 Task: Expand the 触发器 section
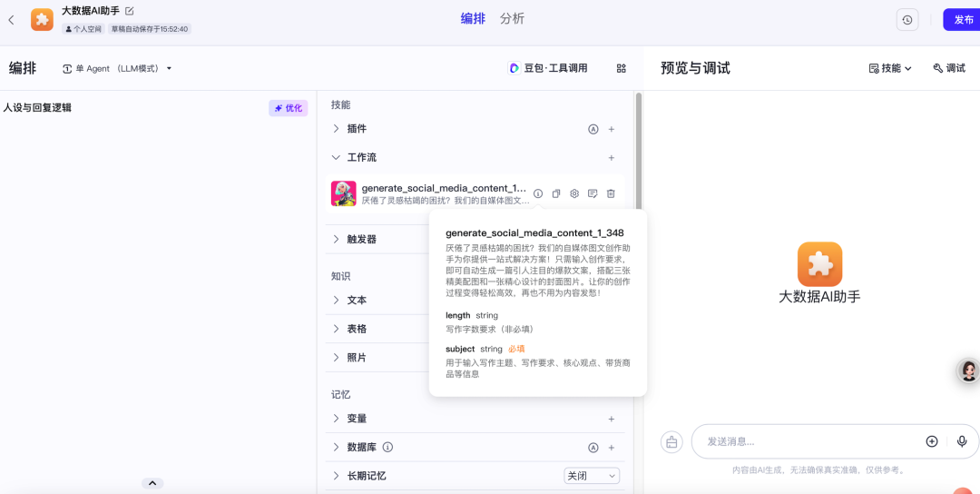pyautogui.click(x=337, y=239)
